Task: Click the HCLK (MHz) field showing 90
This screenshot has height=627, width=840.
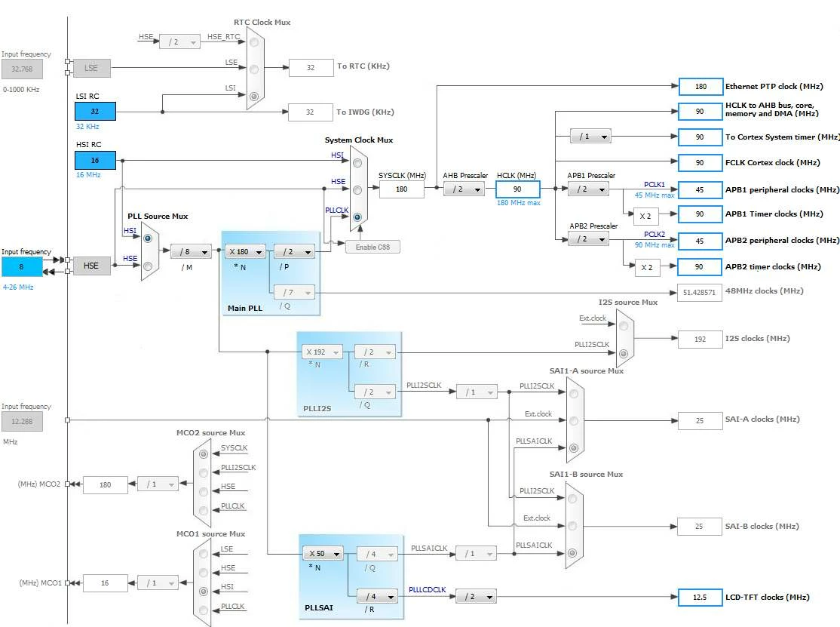Action: (x=517, y=189)
